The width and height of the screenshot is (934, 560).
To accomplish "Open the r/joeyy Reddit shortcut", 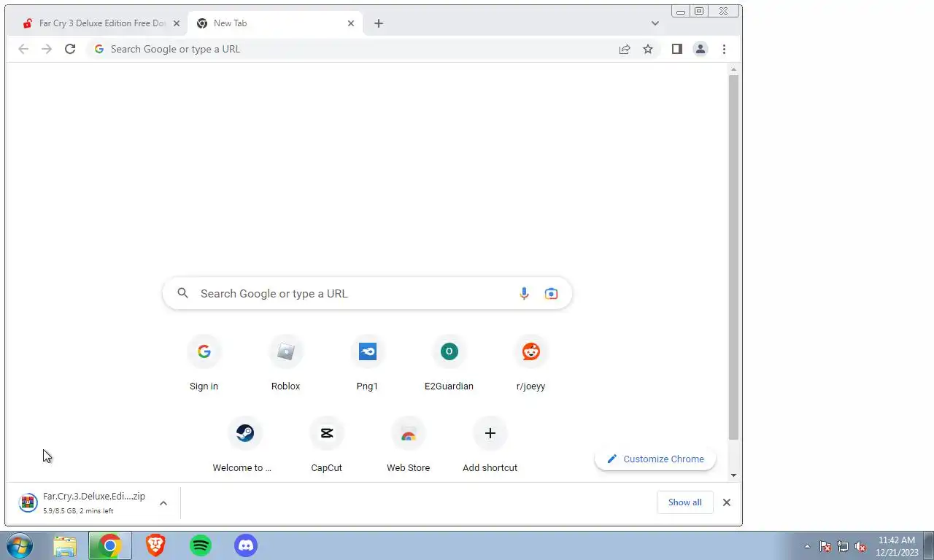I will pyautogui.click(x=530, y=363).
